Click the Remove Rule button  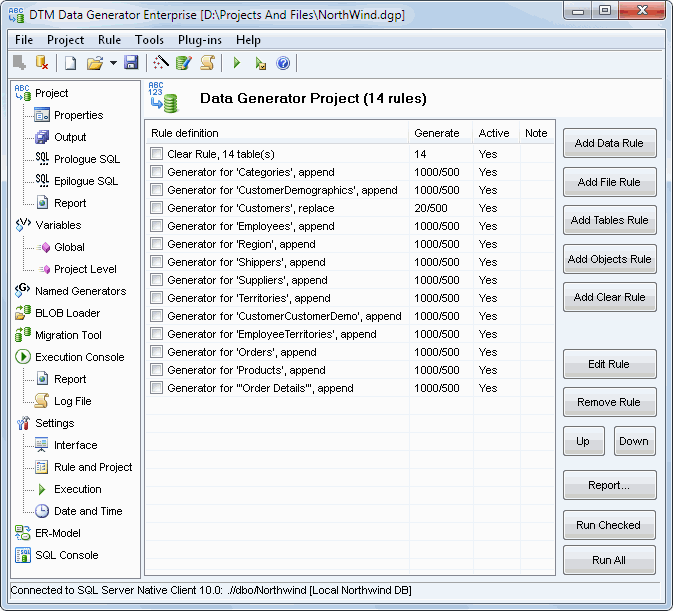(x=609, y=402)
